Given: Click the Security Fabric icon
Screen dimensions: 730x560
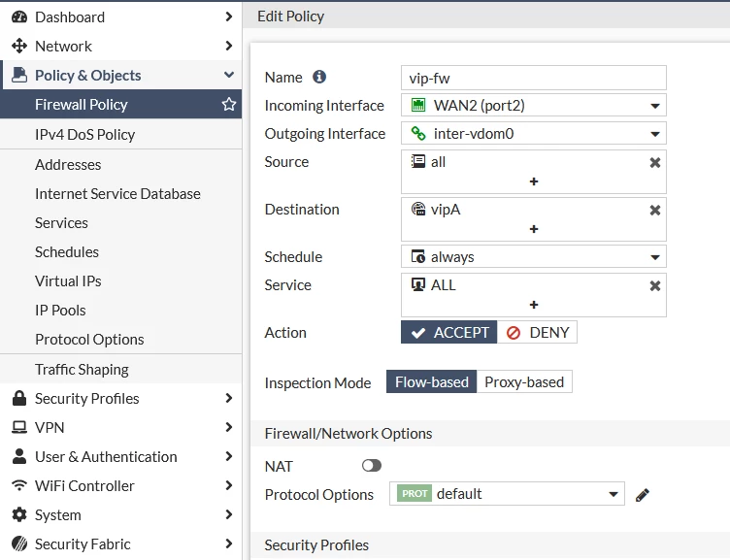Looking at the screenshot, I should click(19, 544).
